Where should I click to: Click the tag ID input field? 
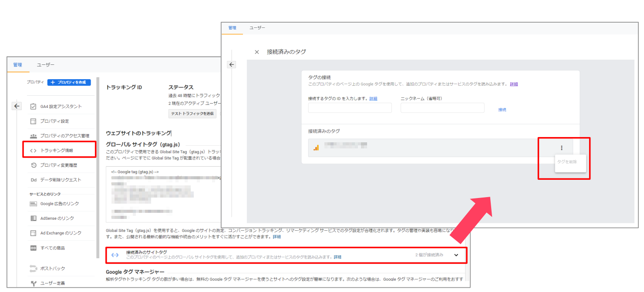(350, 108)
